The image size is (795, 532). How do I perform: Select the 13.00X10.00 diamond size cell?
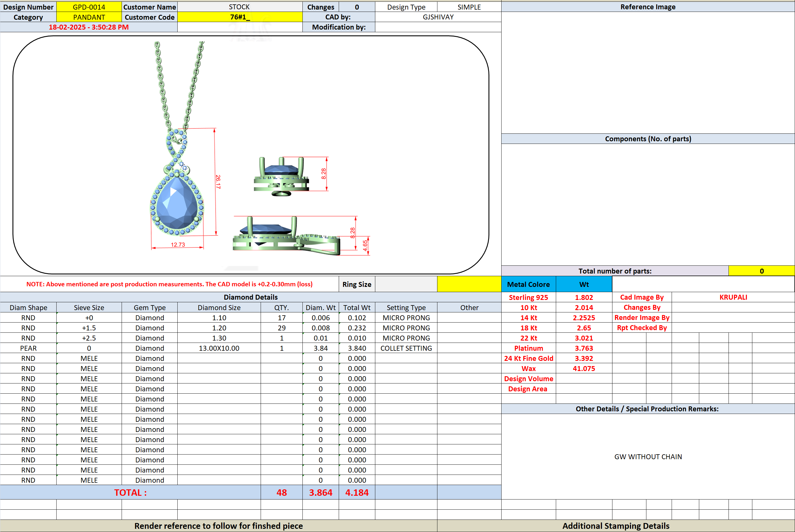(x=219, y=348)
